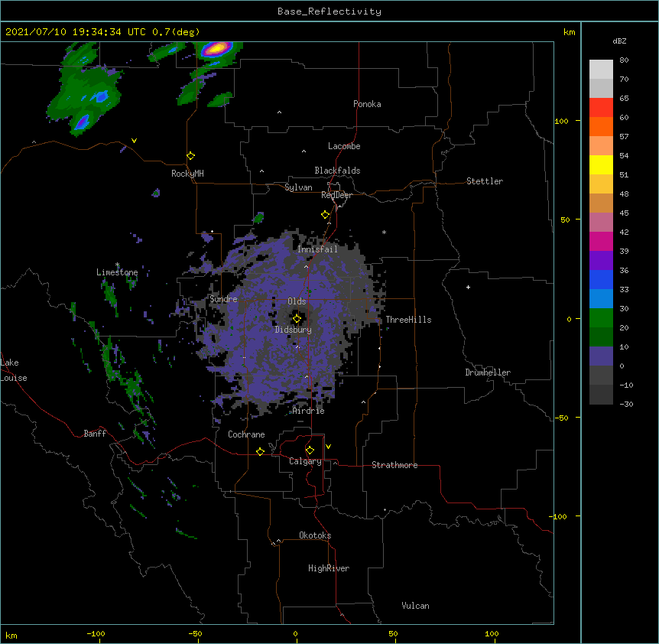Click the Sylvan label on map

(298, 187)
